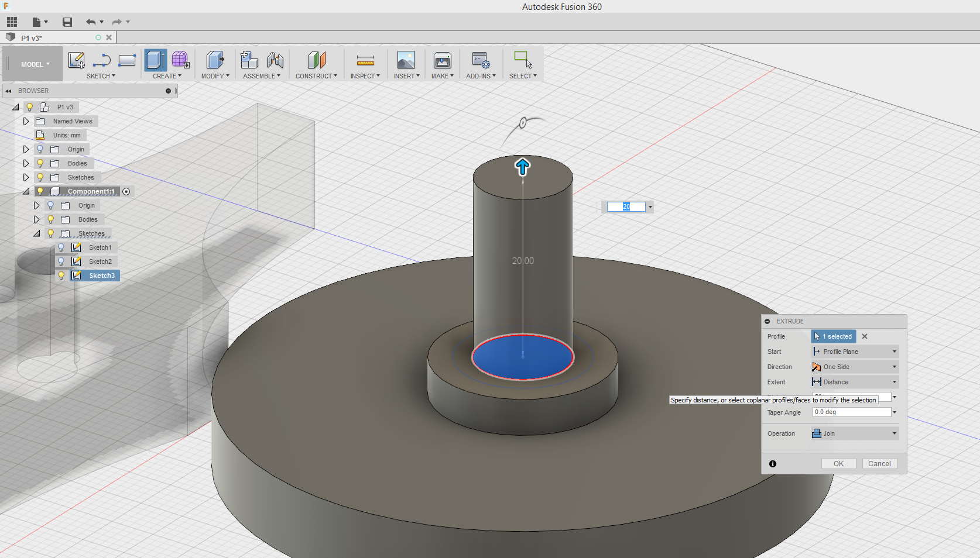Expand the Named Views folder
Image resolution: width=980 pixels, height=558 pixels.
coord(26,121)
